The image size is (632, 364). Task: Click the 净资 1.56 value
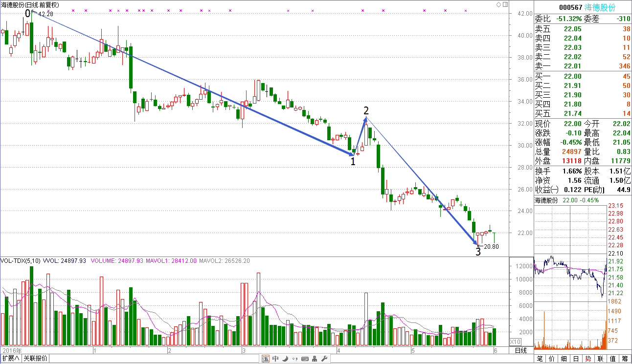pos(575,181)
